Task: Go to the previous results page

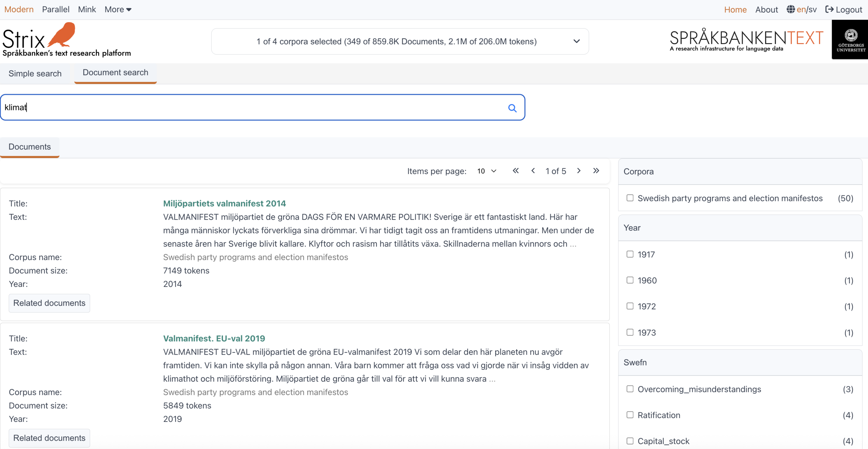Action: (x=533, y=171)
